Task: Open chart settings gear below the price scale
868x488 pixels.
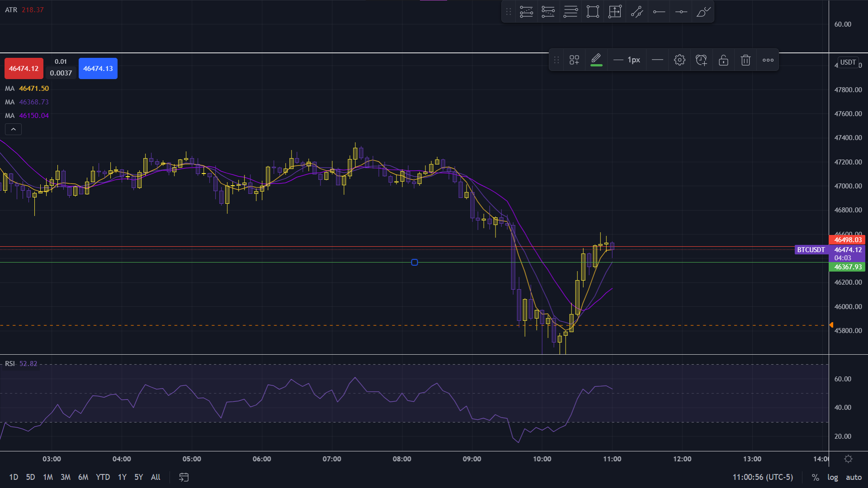Action: click(x=849, y=459)
